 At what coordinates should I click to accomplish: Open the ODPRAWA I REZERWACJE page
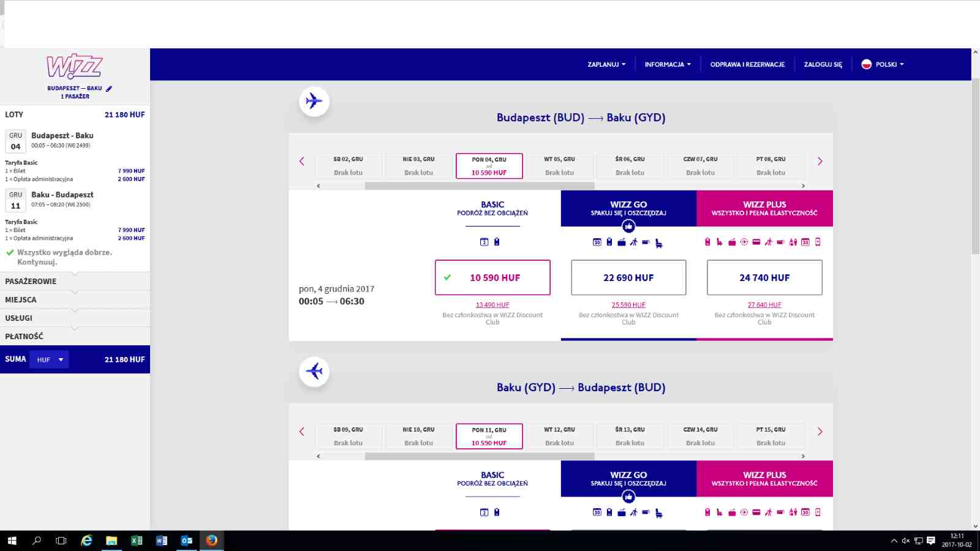(x=747, y=64)
